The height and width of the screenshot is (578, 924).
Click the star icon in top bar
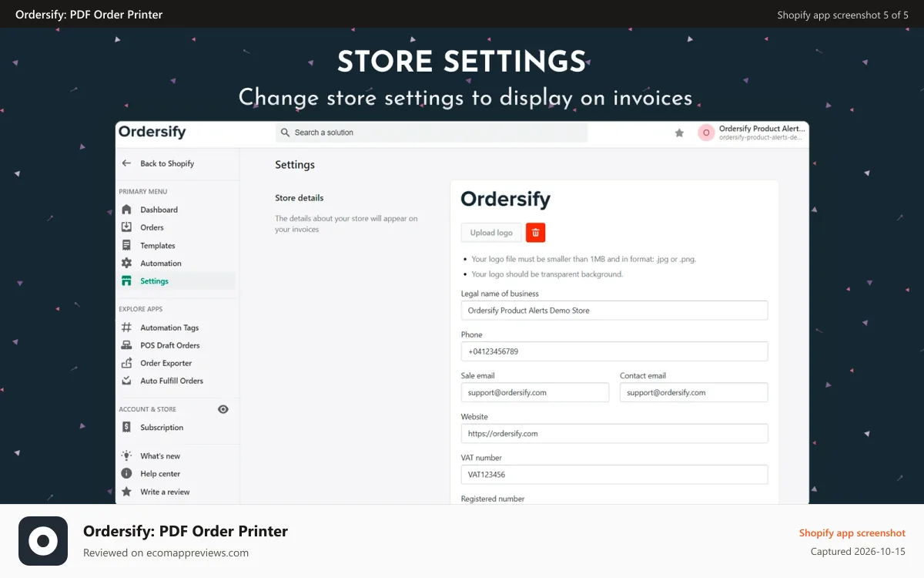679,133
